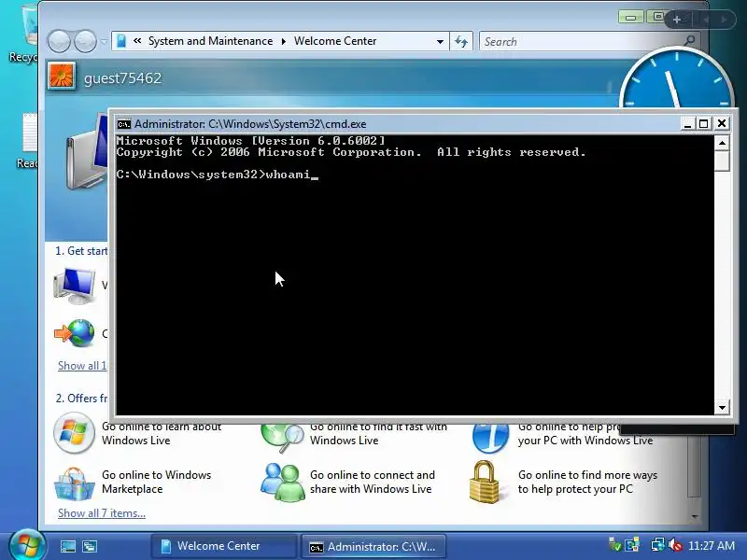Screen dimensions: 747x560
Task: Click the Refresh button in address bar
Action: point(461,41)
